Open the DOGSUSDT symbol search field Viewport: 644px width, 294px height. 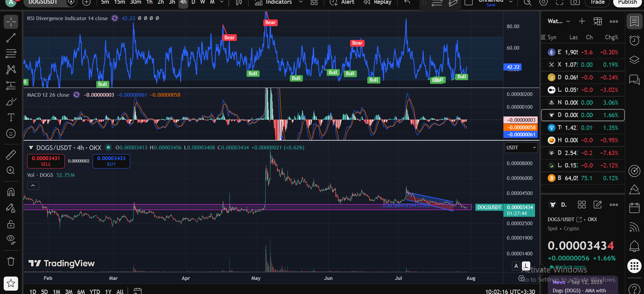(x=43, y=2)
